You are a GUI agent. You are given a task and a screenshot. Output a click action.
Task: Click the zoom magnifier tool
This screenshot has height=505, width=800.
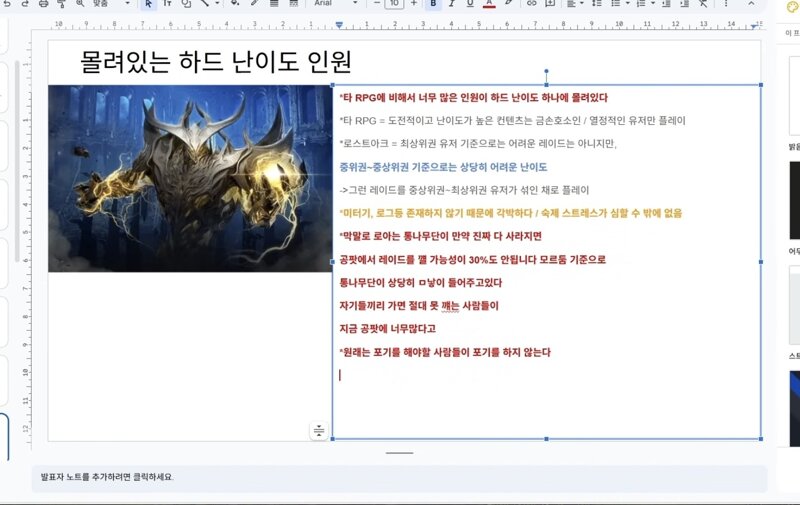click(x=80, y=4)
